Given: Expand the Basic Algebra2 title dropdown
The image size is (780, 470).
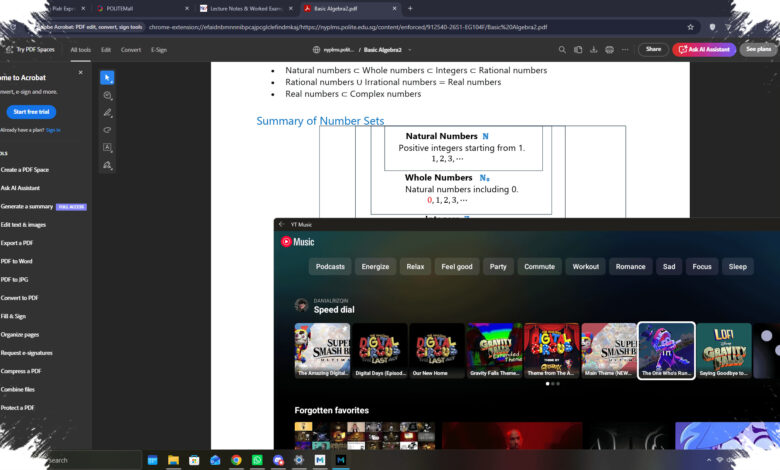Looking at the screenshot, I should (x=410, y=50).
